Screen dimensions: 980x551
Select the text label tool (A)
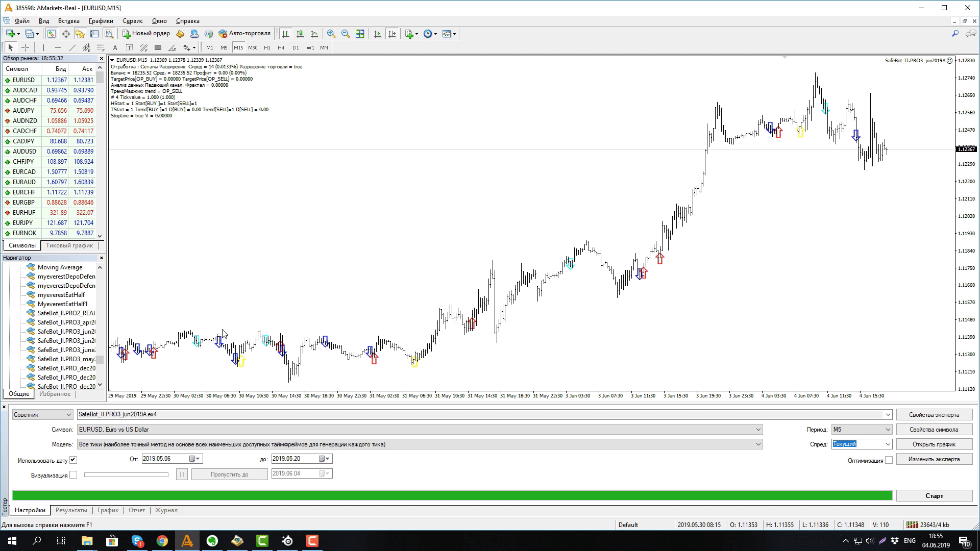coord(115,47)
